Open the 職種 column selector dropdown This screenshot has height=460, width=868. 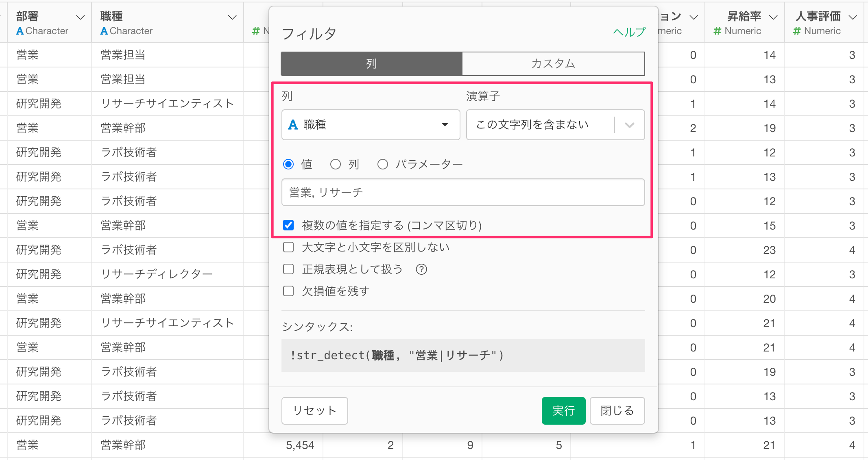371,125
